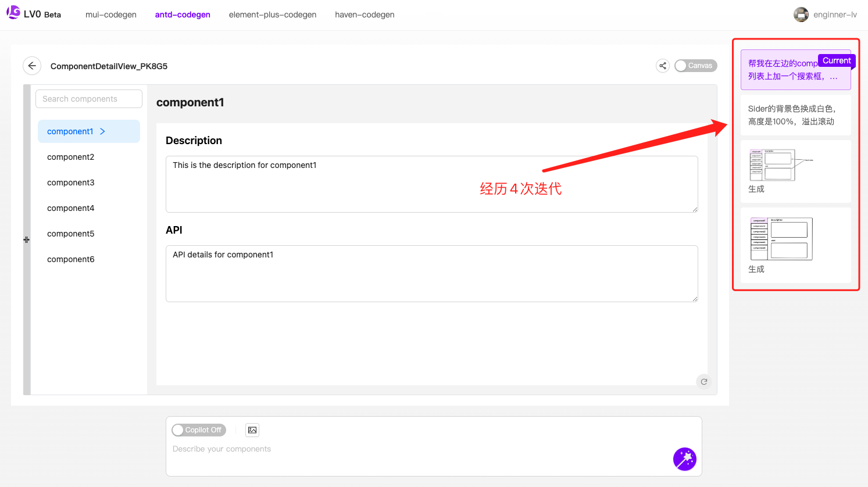Open the enginner-lv user avatar
The width and height of the screenshot is (868, 487).
pos(801,15)
